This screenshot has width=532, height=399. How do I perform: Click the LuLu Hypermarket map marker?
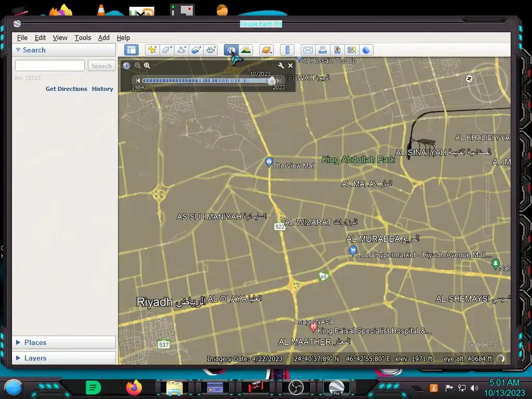tap(353, 251)
